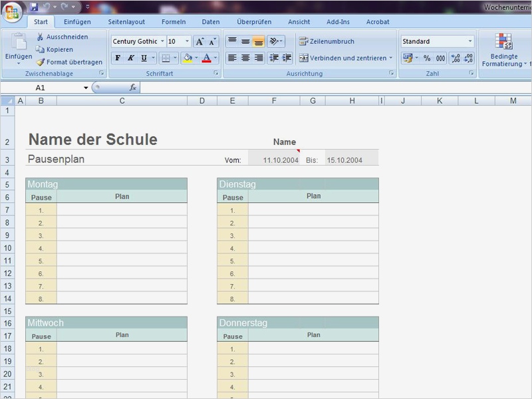The image size is (532, 399).
Task: Undo last action in Quick Access
Action: tap(47, 7)
